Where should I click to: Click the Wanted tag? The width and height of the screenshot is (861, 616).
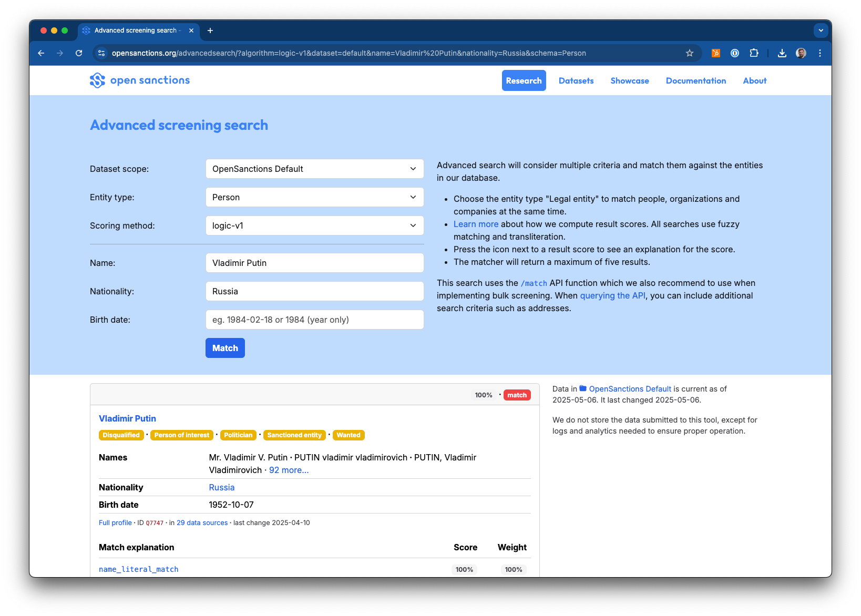point(348,435)
